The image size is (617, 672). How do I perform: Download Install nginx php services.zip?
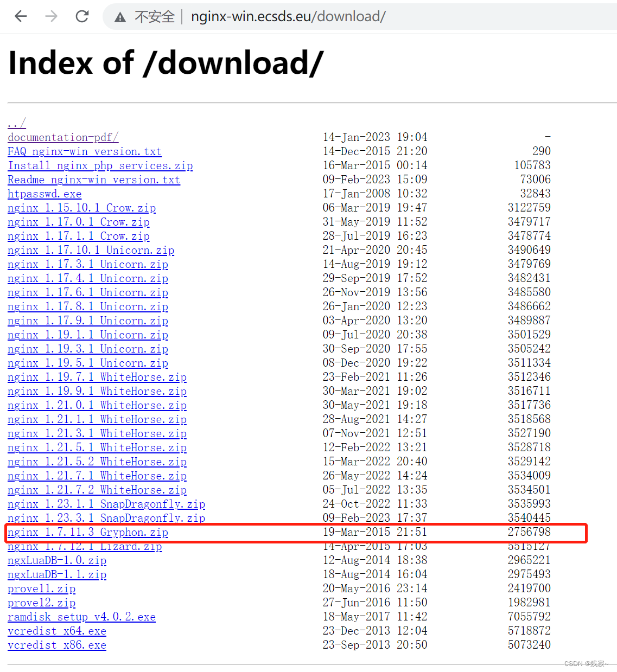[x=100, y=165]
